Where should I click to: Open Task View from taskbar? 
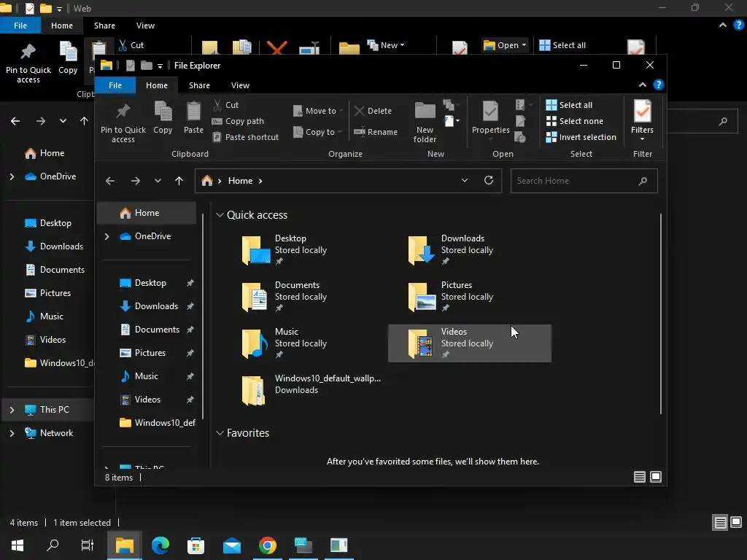[x=88, y=545]
